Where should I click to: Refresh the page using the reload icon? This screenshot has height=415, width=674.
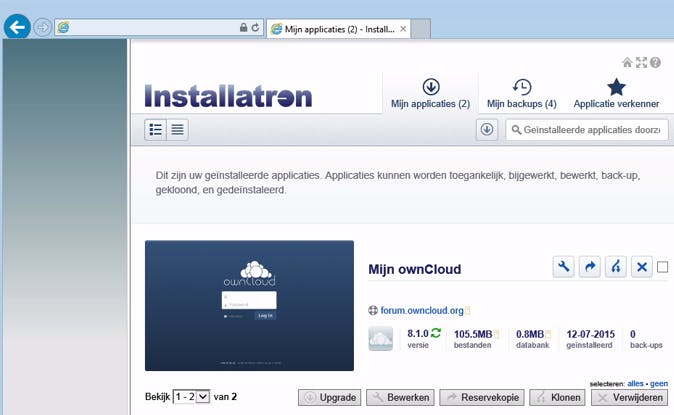(256, 28)
